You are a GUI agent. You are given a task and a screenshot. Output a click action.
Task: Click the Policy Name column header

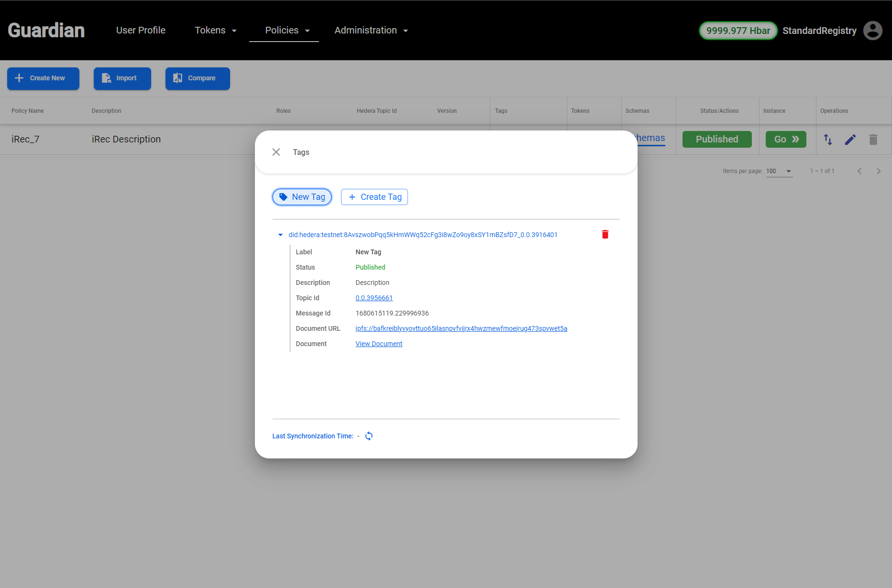[28, 111]
